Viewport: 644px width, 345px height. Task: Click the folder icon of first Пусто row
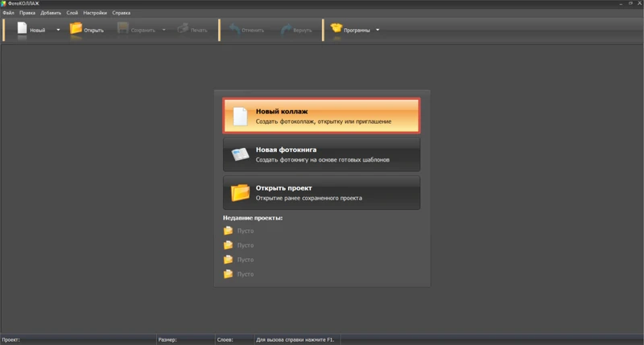[228, 231]
